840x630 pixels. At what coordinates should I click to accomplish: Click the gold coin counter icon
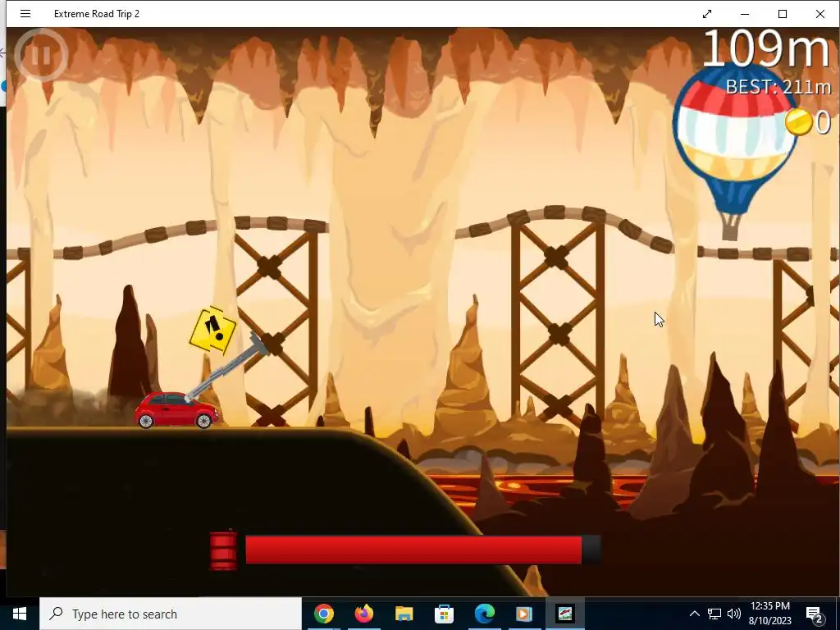pos(799,121)
